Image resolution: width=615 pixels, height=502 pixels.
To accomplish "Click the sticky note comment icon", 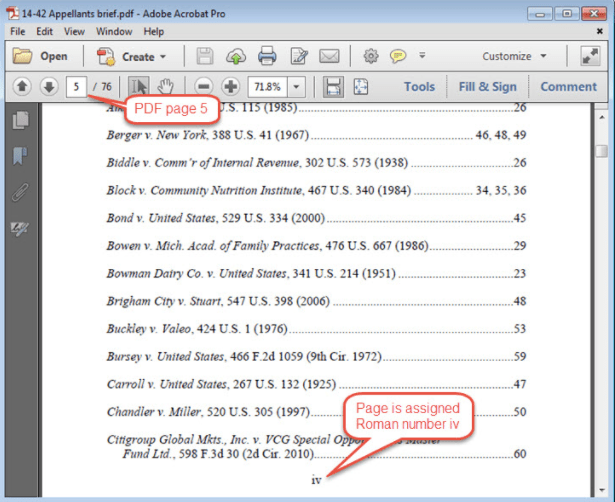I will [398, 56].
